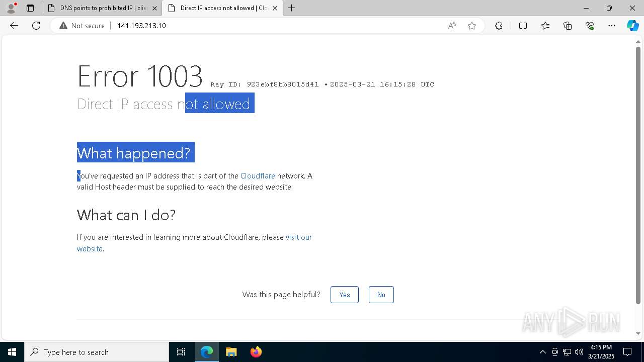Click the Error 1003 heading
This screenshot has width=644, height=362.
pos(140,76)
